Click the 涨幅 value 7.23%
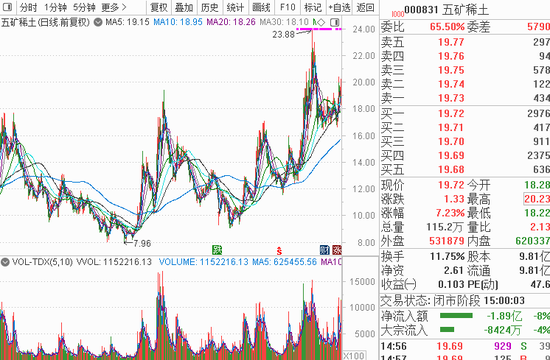 [450, 213]
